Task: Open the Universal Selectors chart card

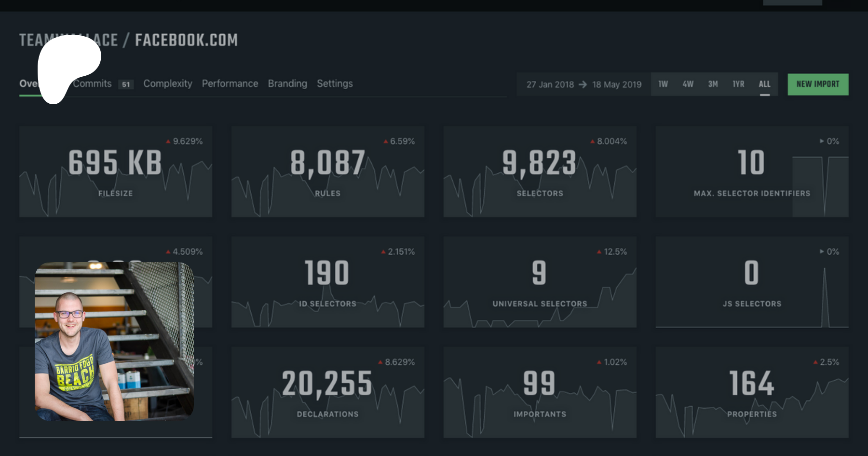Action: 540,282
